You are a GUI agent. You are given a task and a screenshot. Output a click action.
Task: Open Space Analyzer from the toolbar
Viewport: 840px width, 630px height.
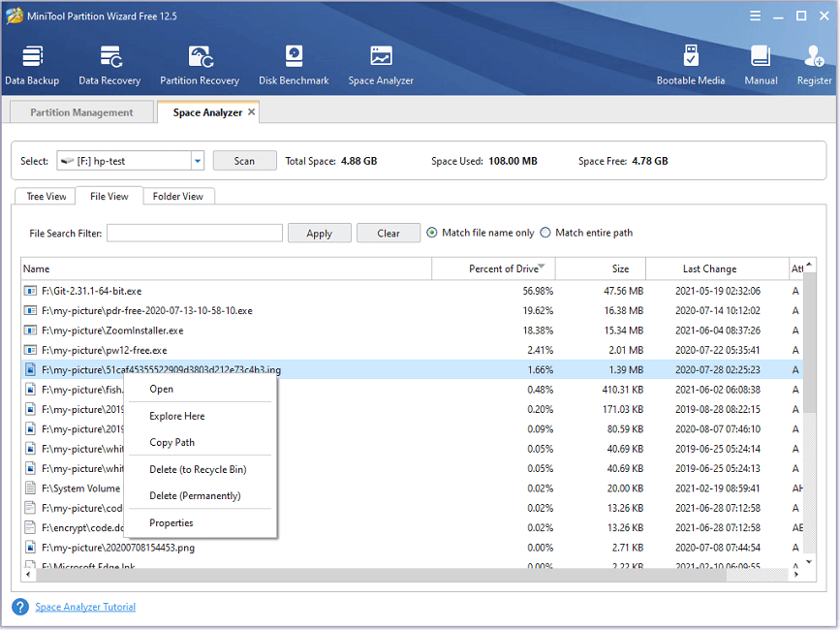(381, 65)
